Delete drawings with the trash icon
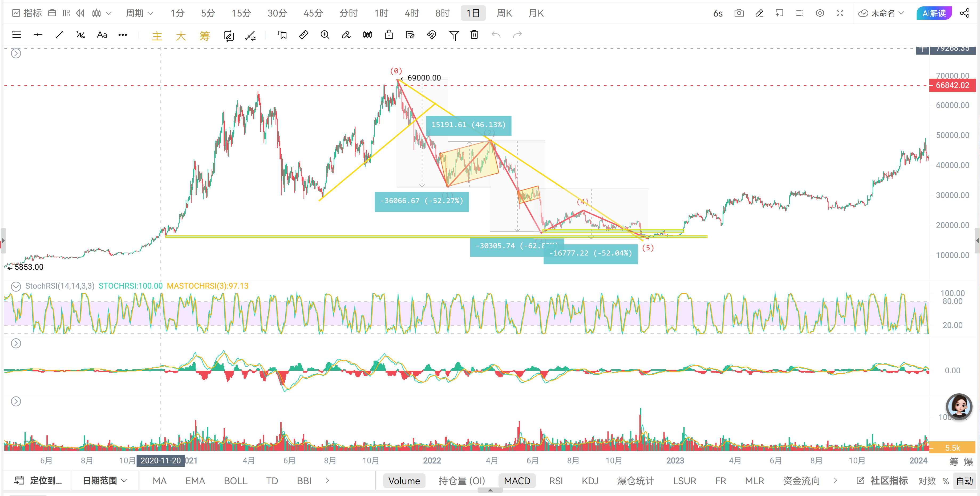 [x=474, y=35]
